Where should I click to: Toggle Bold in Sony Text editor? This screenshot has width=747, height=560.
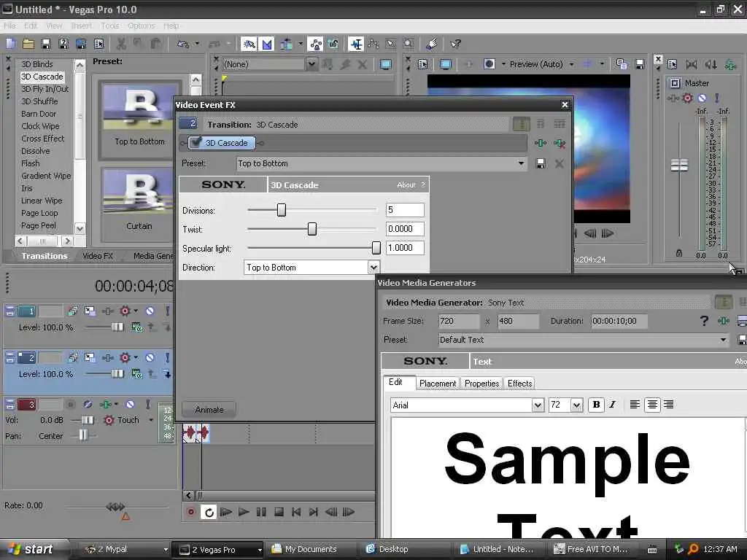[596, 405]
